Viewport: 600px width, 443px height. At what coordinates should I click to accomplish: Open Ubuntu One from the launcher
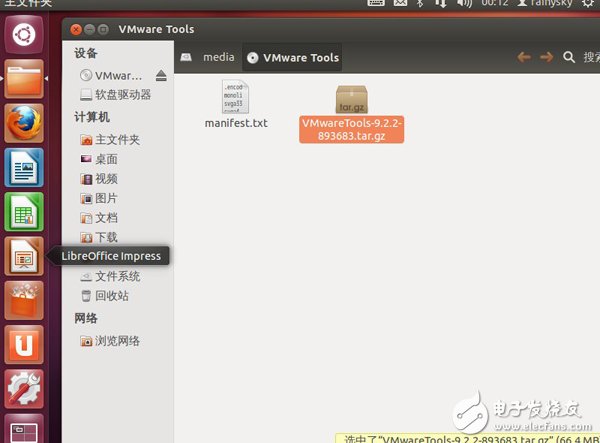24,345
